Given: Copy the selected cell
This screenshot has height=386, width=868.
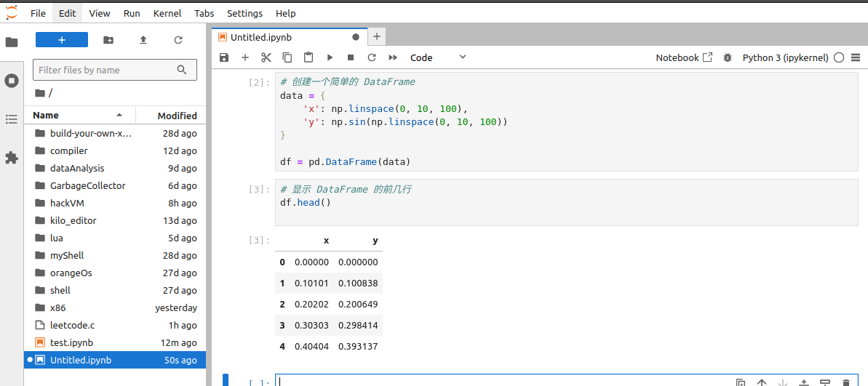Looking at the screenshot, I should point(287,57).
